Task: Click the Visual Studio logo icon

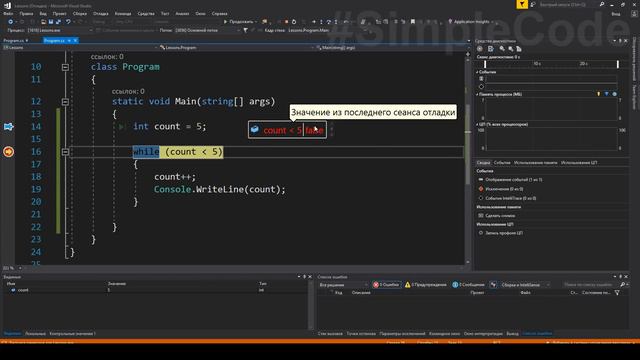Action: [x=7, y=5]
